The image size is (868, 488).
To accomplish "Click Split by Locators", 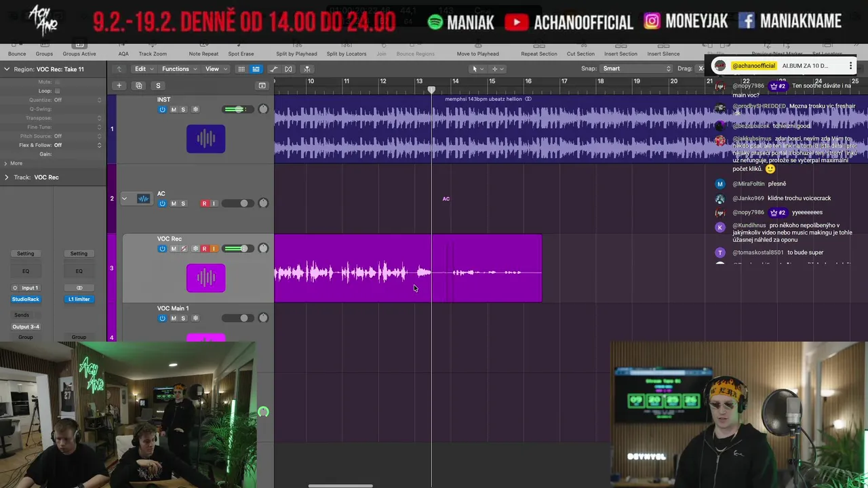I will coord(347,54).
